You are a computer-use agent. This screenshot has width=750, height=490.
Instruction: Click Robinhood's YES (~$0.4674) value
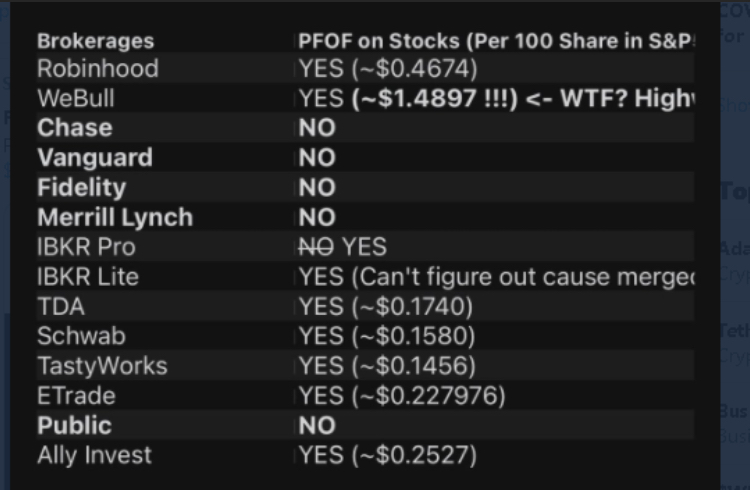point(388,69)
